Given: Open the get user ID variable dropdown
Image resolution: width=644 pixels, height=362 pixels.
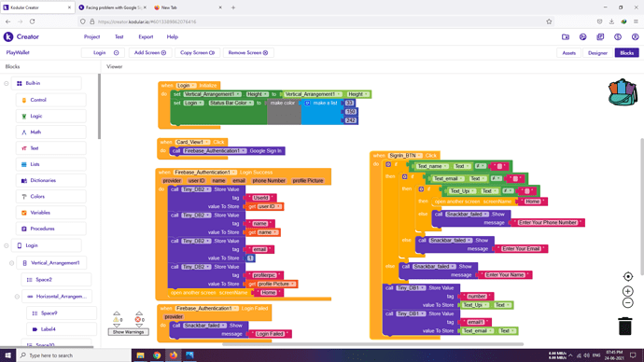Looking at the screenshot, I should click(269, 206).
